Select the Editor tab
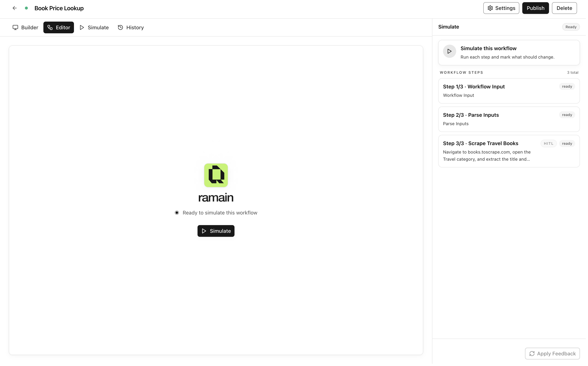 tap(59, 28)
